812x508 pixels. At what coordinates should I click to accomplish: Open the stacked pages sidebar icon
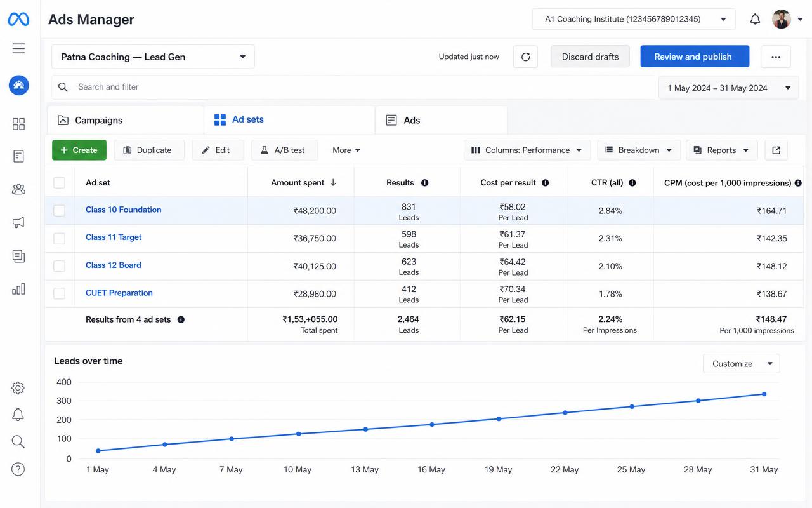(18, 256)
